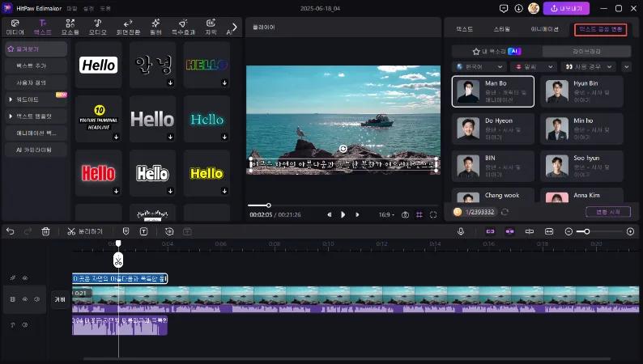The image size is (643, 364).
Task: Fit timeline to window width icon
Action: 549,231
